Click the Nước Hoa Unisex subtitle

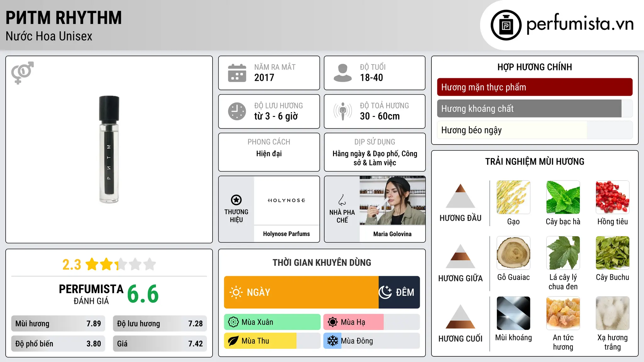click(49, 36)
